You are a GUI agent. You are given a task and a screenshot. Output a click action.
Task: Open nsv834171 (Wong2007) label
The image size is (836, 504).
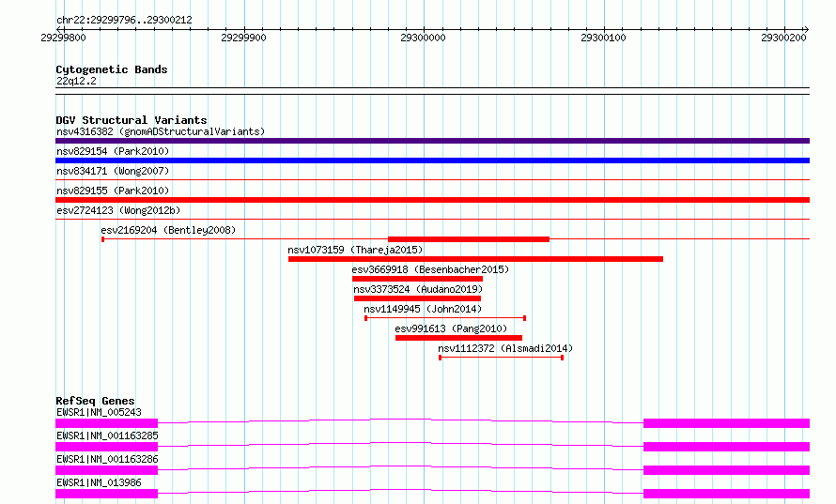113,171
